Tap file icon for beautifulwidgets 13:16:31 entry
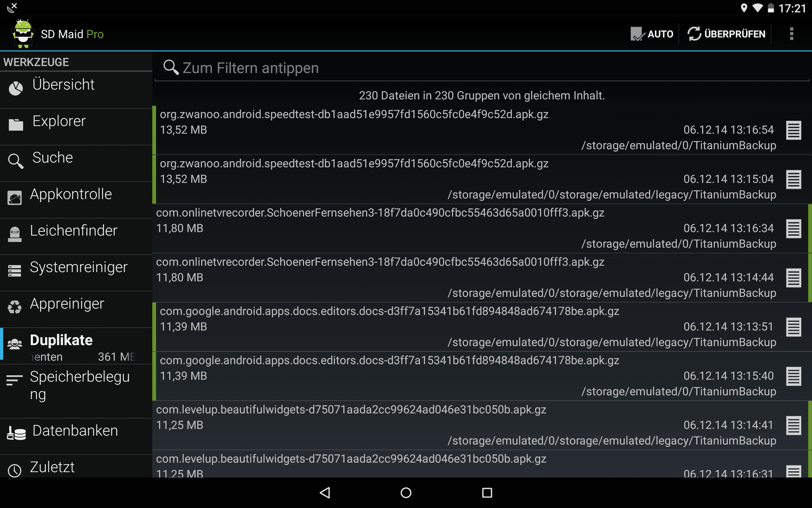812x508 pixels. pos(793,471)
